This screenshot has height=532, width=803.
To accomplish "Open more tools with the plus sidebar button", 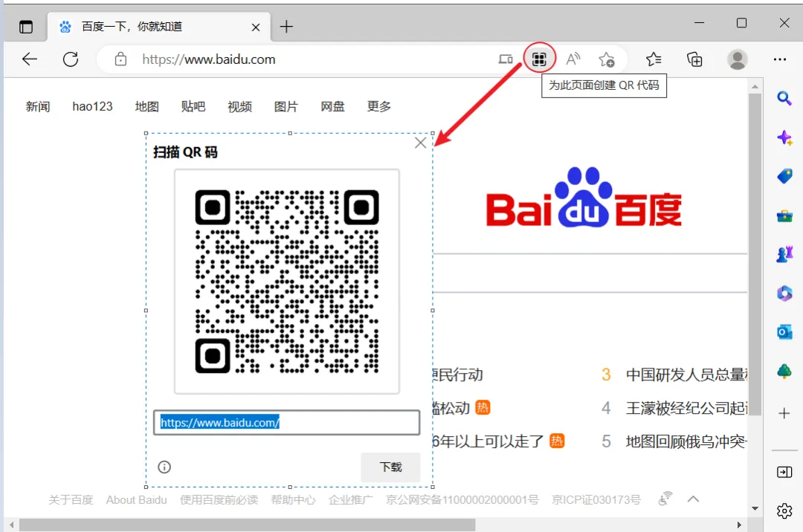I will click(x=784, y=413).
